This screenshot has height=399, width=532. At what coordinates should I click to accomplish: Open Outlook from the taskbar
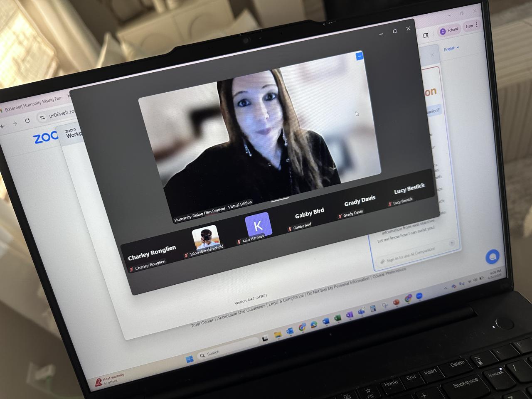(x=290, y=331)
